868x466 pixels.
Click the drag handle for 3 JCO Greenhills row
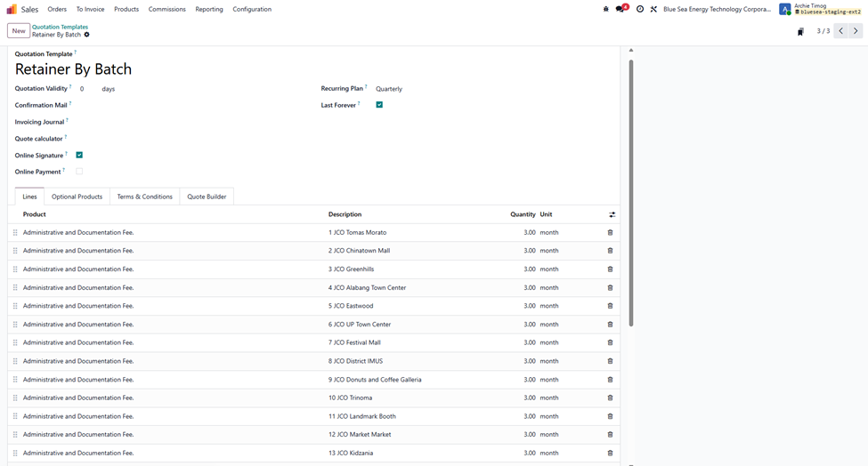point(15,269)
